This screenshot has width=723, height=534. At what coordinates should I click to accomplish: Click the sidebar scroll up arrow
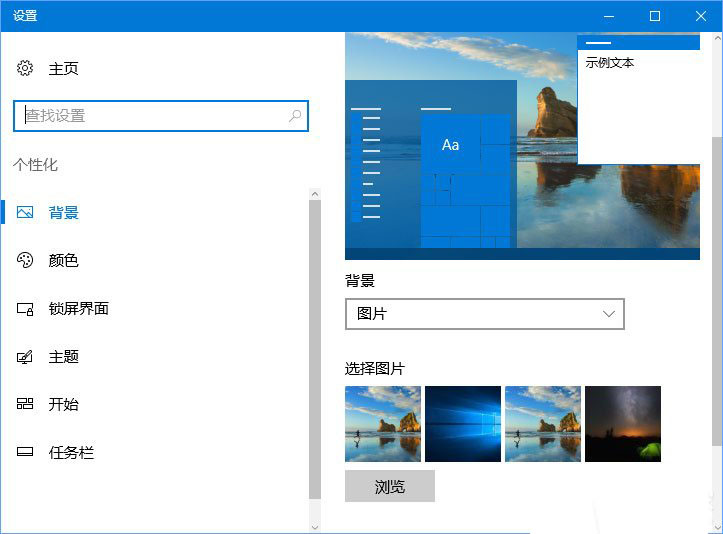click(x=315, y=193)
